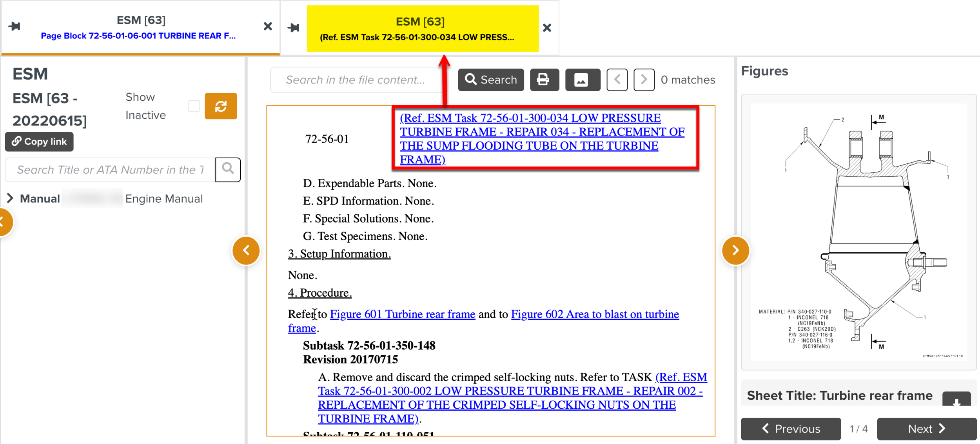
Task: Click the pin icon on first ESM tab
Action: [x=15, y=26]
